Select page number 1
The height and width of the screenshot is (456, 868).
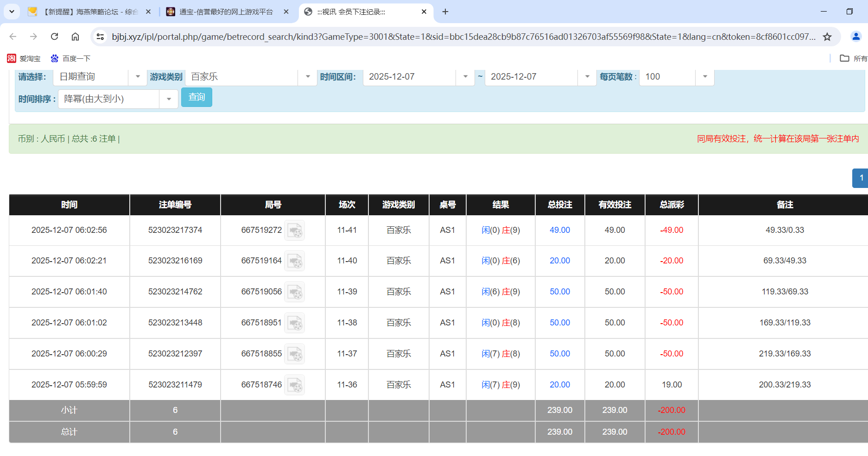861,178
